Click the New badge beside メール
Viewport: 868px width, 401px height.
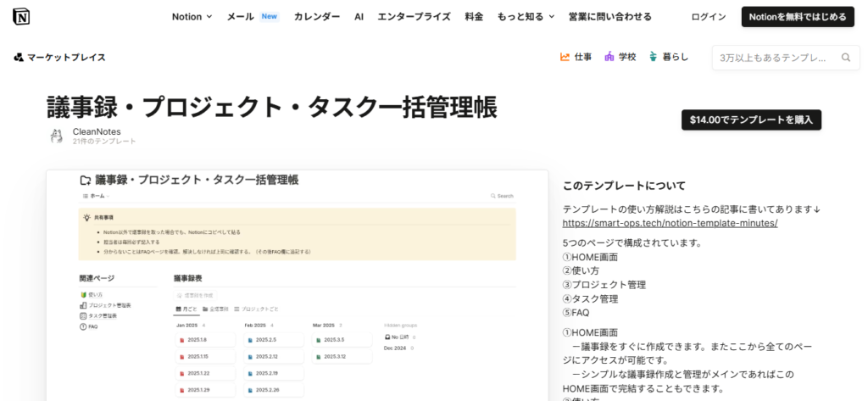269,17
